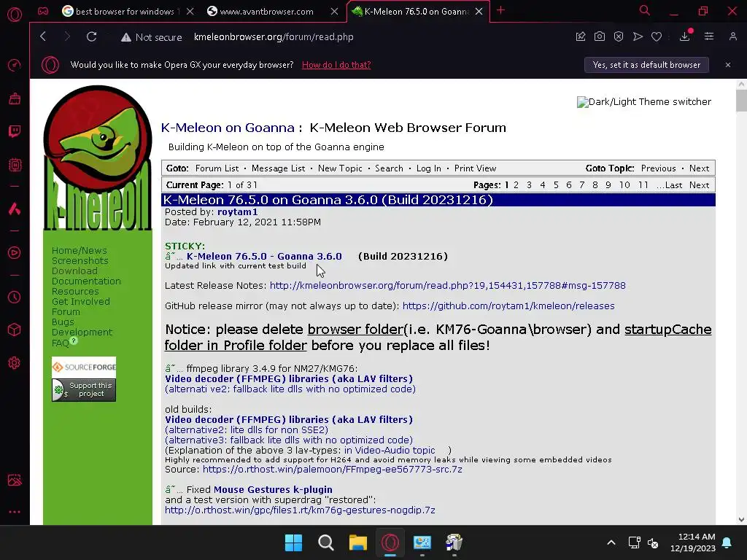The image size is (747, 560).
Task: Open the profile account icon
Action: click(732, 36)
